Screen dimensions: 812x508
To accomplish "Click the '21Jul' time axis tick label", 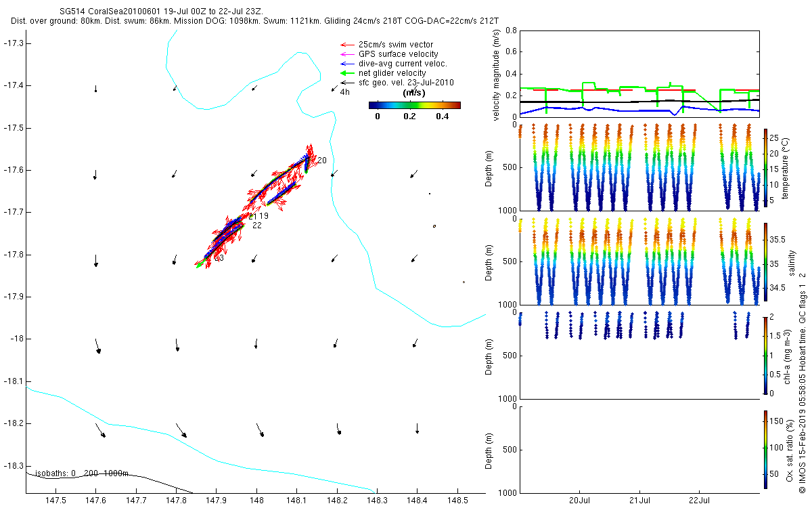I will pyautogui.click(x=640, y=501).
